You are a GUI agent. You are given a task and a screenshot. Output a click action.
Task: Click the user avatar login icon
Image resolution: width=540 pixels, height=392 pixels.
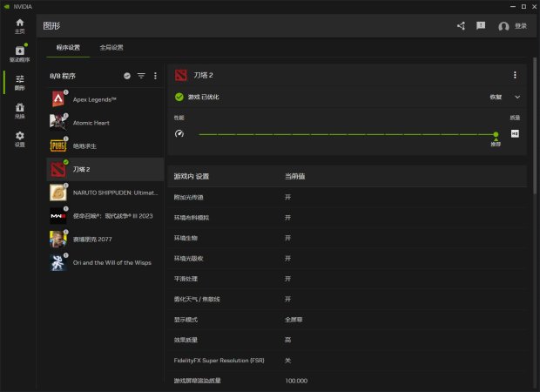pyautogui.click(x=503, y=26)
